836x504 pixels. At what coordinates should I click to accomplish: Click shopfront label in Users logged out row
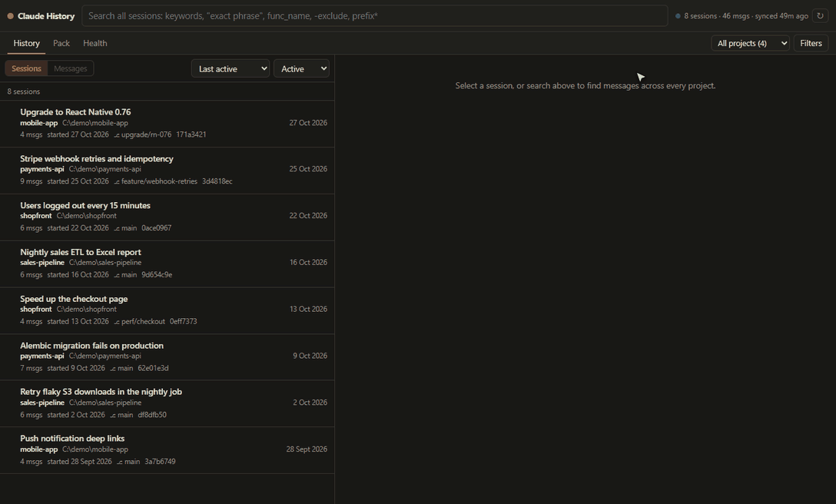tap(35, 216)
